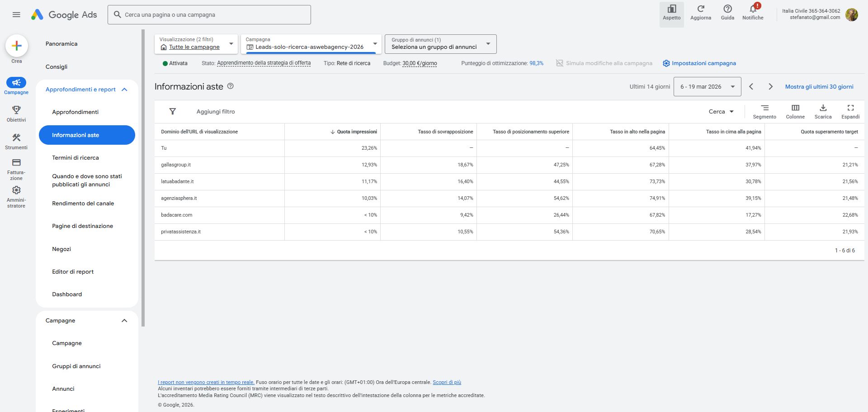Viewport: 868px width, 412px height.
Task: Click the Scarica download icon
Action: (x=823, y=108)
